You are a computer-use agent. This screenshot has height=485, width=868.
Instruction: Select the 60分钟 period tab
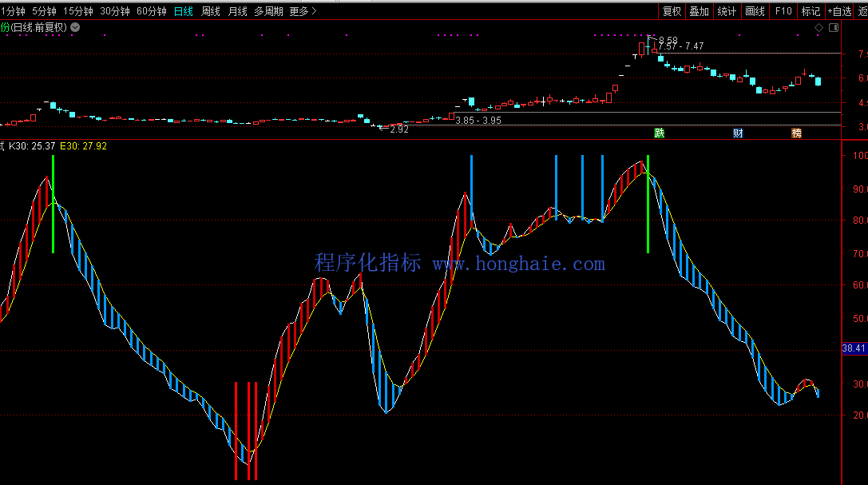pyautogui.click(x=152, y=11)
